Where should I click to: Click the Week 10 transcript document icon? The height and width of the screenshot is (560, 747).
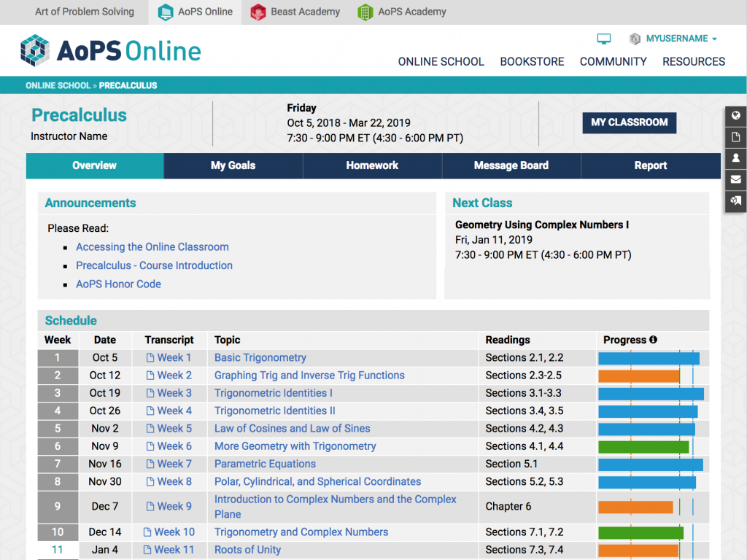pos(147,532)
